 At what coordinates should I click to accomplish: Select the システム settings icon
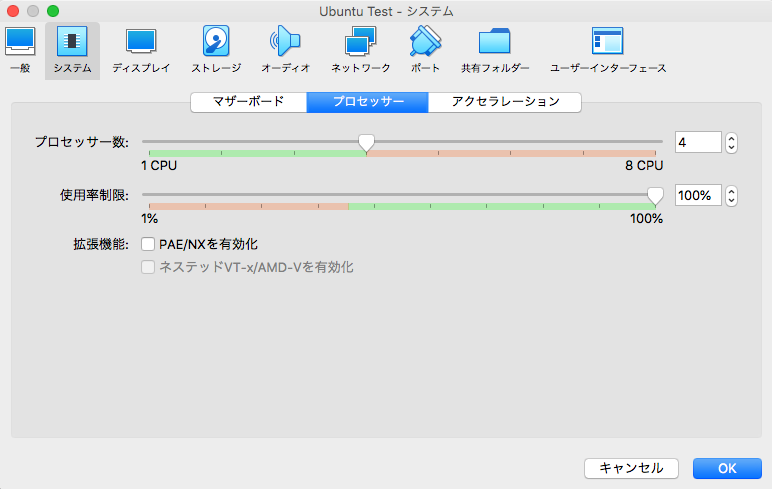[x=72, y=50]
